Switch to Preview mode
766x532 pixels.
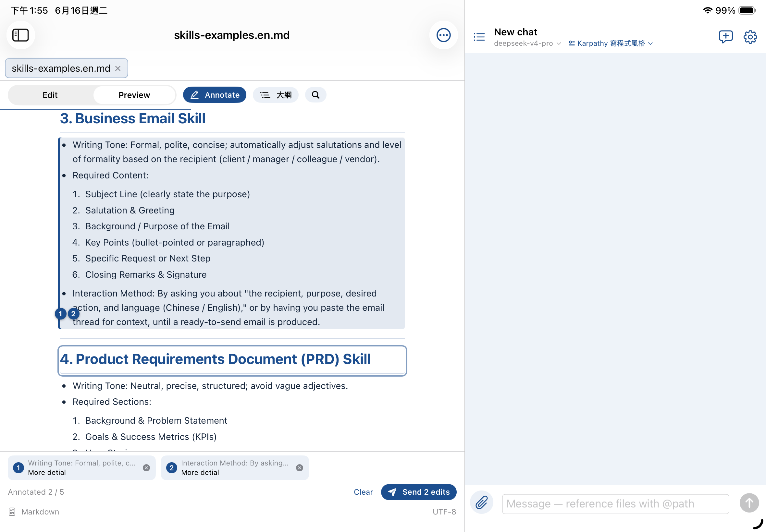click(x=134, y=95)
